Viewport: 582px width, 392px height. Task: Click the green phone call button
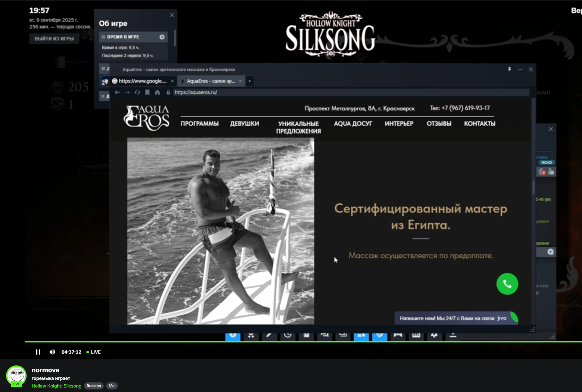(x=507, y=284)
